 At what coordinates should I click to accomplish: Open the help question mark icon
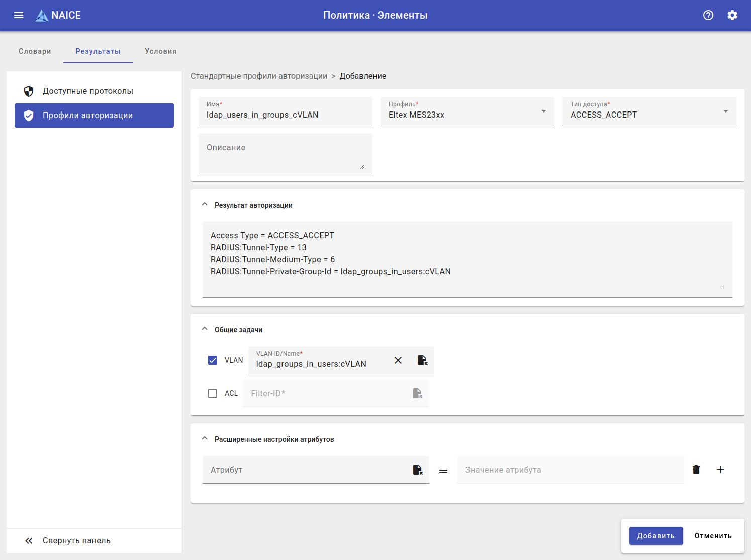(x=708, y=15)
